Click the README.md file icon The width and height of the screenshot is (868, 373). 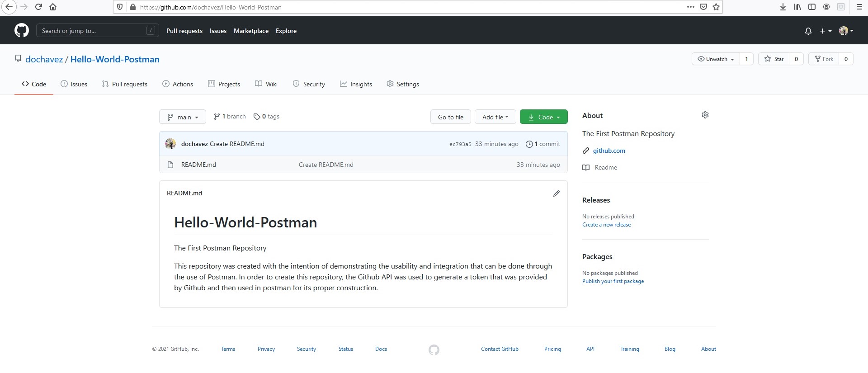170,165
